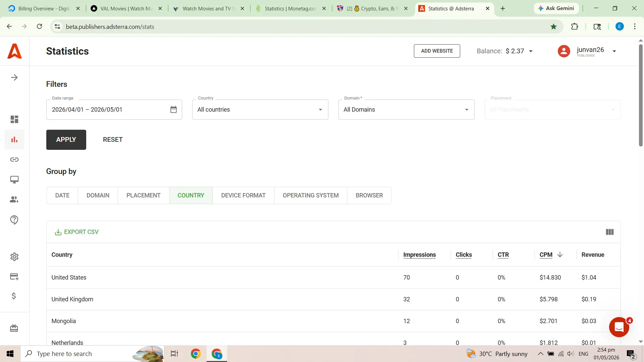Switch to the Statistics Monetag tab
The height and width of the screenshot is (362, 644).
click(x=290, y=8)
